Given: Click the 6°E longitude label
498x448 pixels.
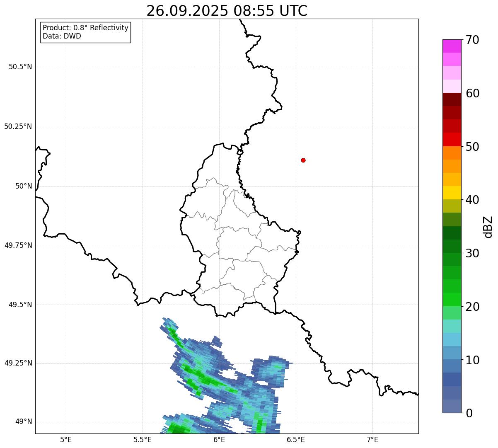Looking at the screenshot, I should (x=219, y=439).
